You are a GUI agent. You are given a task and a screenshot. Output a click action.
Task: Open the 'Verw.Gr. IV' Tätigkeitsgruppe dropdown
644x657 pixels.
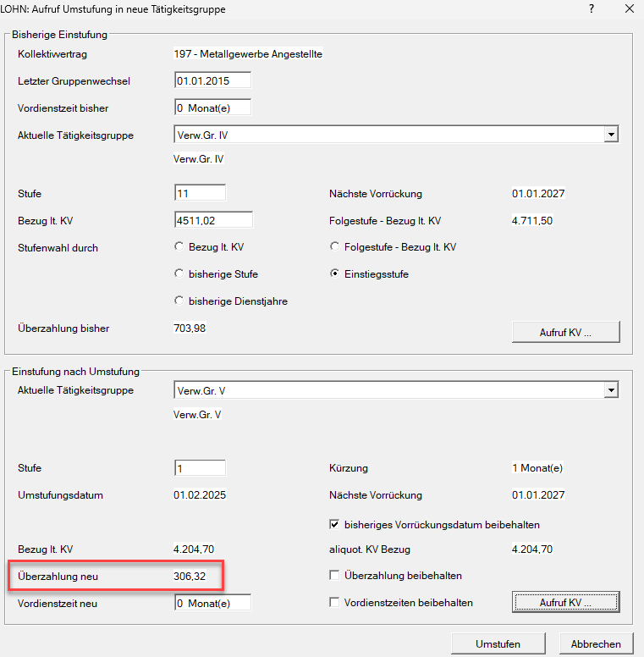coord(611,135)
